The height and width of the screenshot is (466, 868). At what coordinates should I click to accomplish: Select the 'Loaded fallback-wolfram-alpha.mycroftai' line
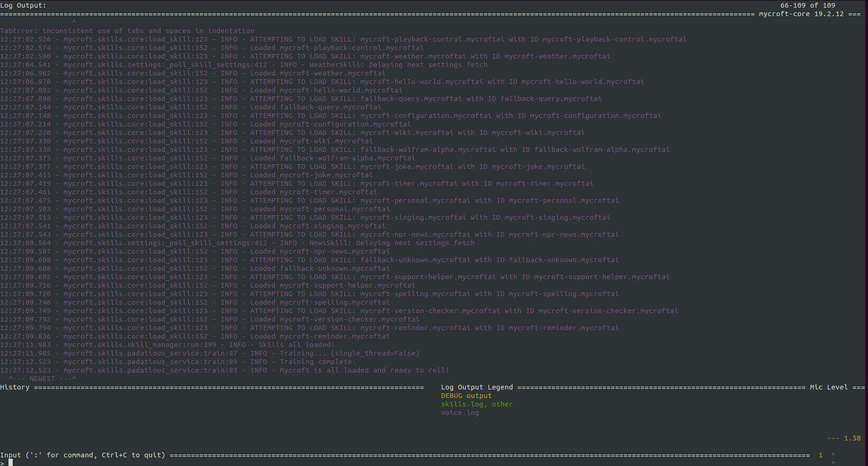[x=207, y=158]
